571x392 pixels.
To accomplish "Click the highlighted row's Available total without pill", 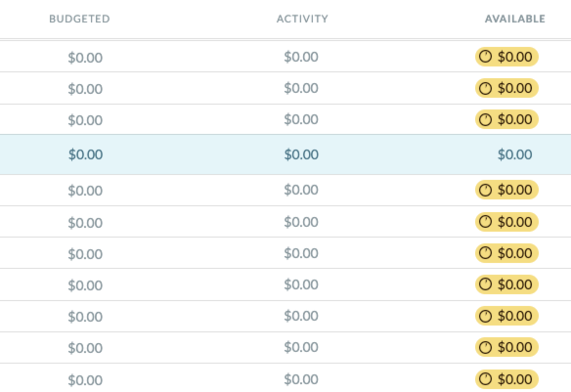I will click(x=515, y=154).
